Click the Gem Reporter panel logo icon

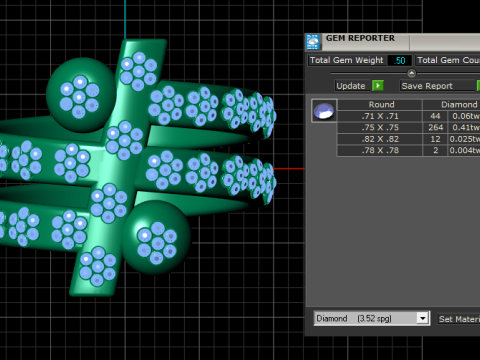pos(313,42)
